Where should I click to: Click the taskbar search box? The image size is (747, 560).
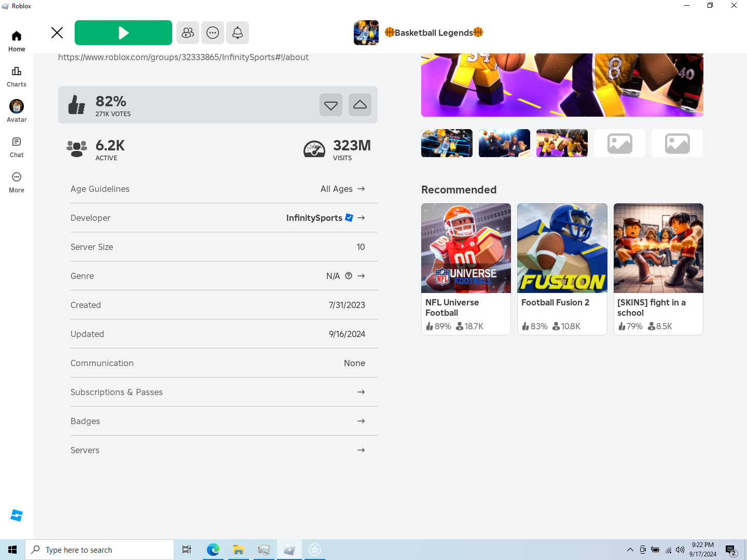tap(100, 550)
